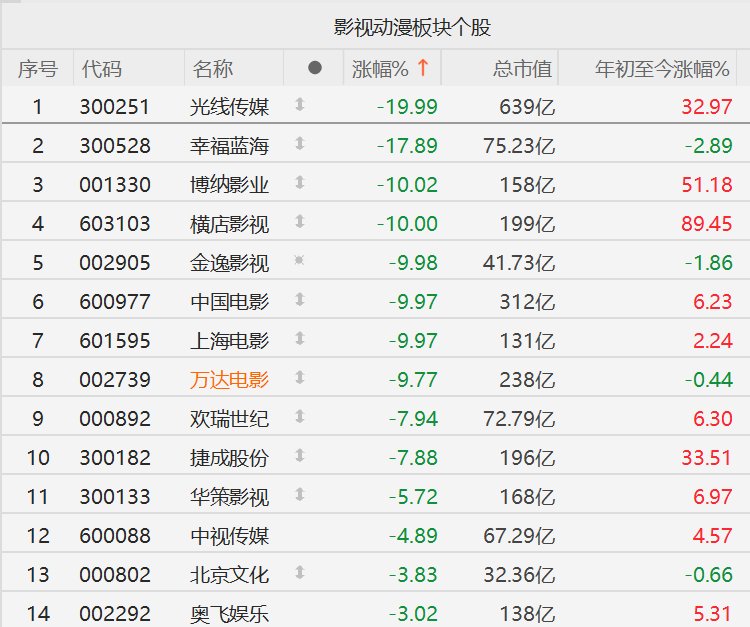Viewport: 750px width, 627px height.
Task: Select stock name 欢瑞世纪
Action: click(x=230, y=419)
